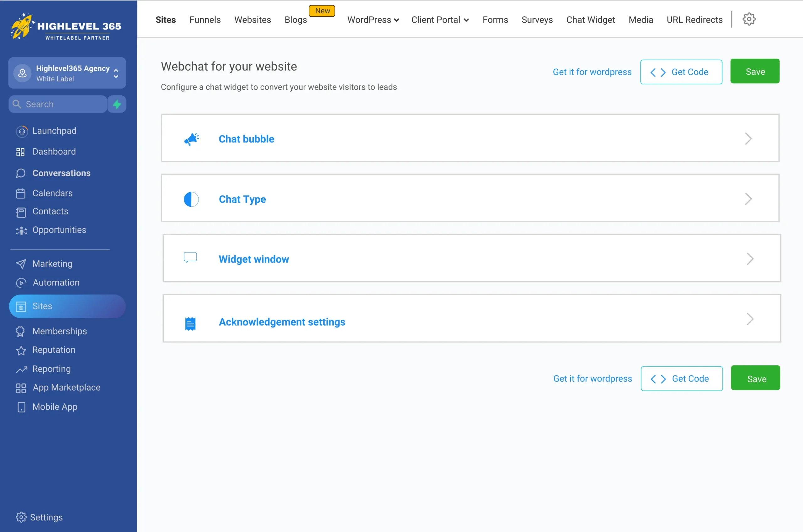The image size is (803, 532).
Task: Click the Opportunities icon in the sidebar
Action: click(x=21, y=231)
